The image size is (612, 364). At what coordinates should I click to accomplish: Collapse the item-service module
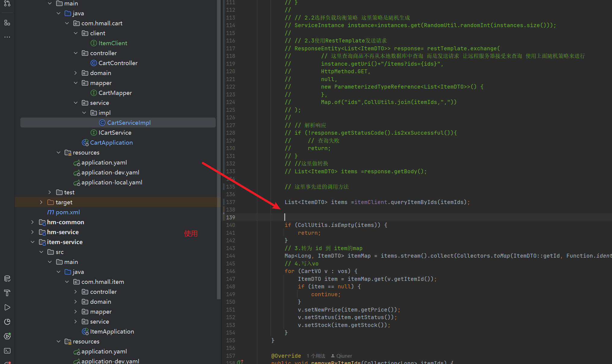pos(33,242)
